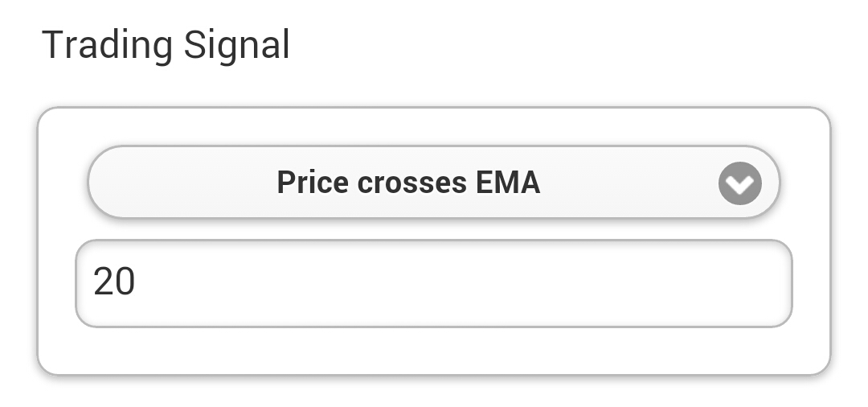Click the word 'Trading' in the title
Image resolution: width=868 pixels, height=407 pixels.
tap(107, 46)
